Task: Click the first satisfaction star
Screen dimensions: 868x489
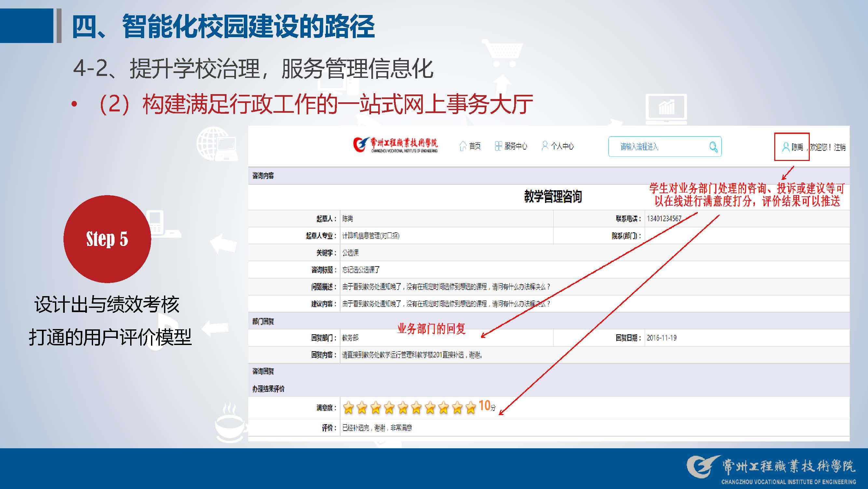Action: [x=349, y=408]
